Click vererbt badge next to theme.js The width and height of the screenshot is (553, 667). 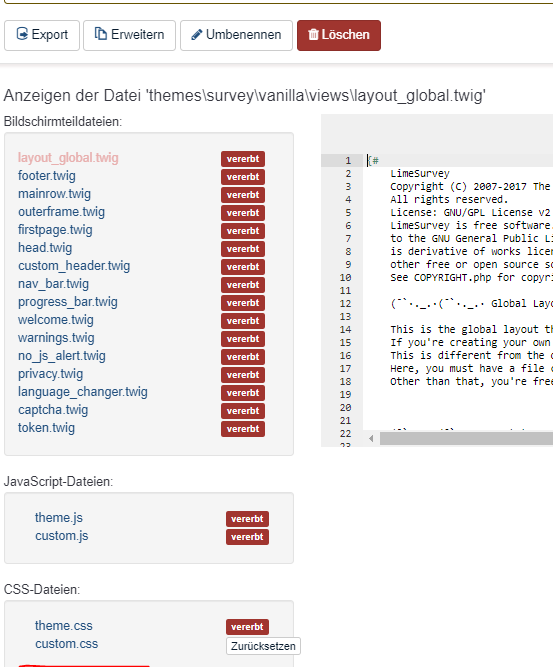(247, 519)
